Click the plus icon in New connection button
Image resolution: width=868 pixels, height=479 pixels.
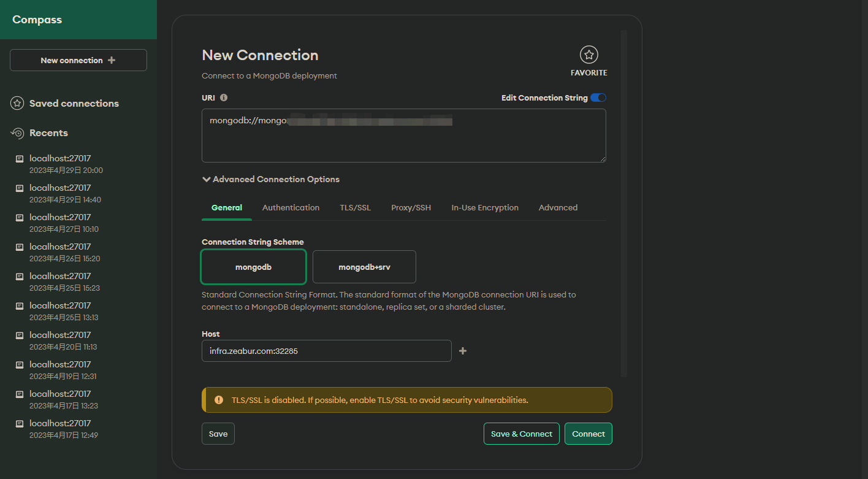(112, 60)
